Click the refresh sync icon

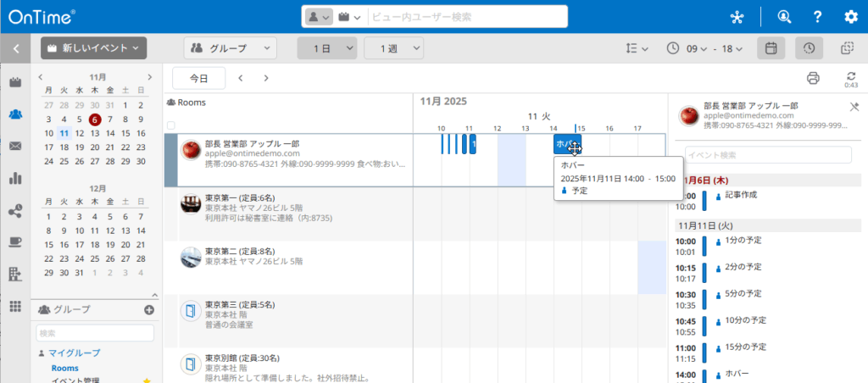click(x=850, y=76)
